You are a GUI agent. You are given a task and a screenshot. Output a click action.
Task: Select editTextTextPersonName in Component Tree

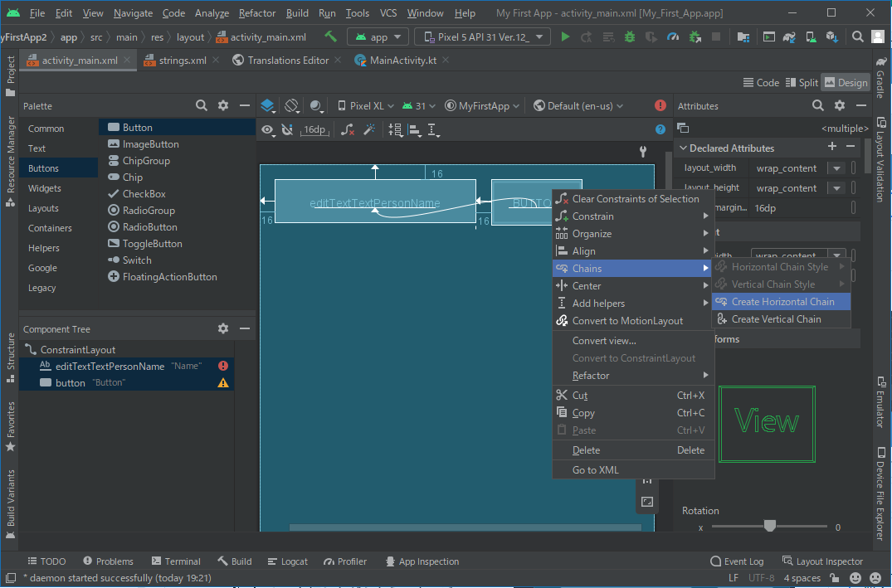click(x=110, y=366)
